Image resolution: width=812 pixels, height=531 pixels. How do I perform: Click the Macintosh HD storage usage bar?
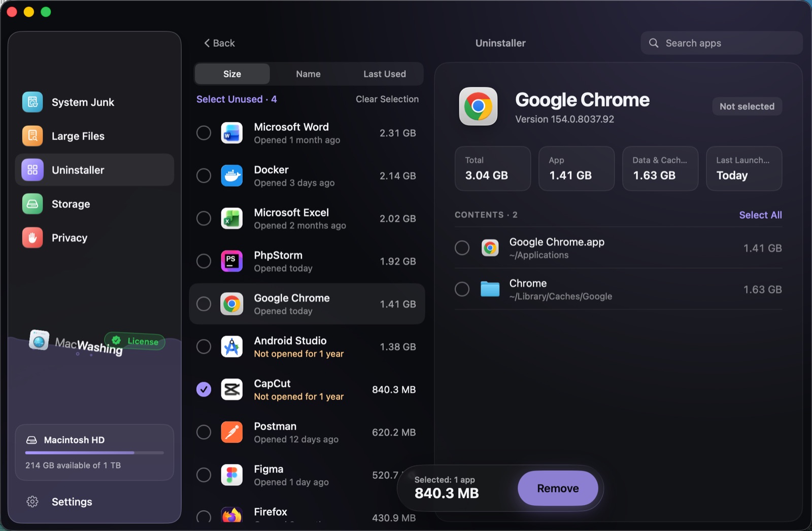(94, 452)
